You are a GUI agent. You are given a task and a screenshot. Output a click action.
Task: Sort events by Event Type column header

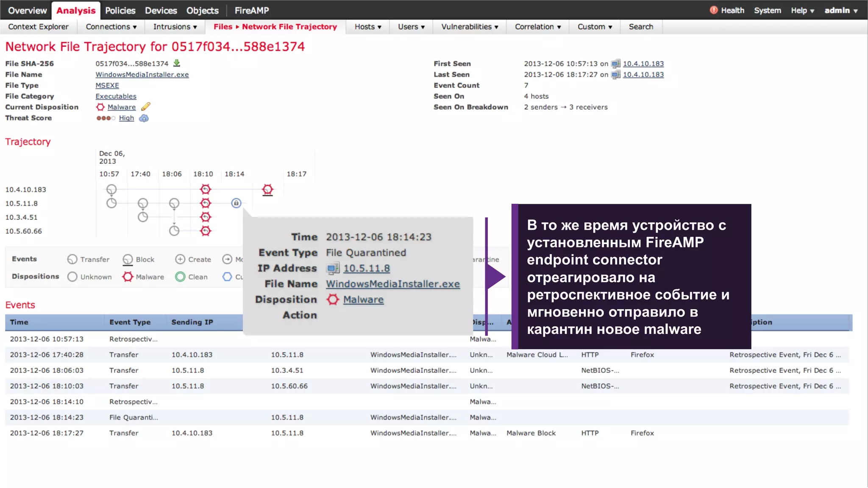[135, 322]
